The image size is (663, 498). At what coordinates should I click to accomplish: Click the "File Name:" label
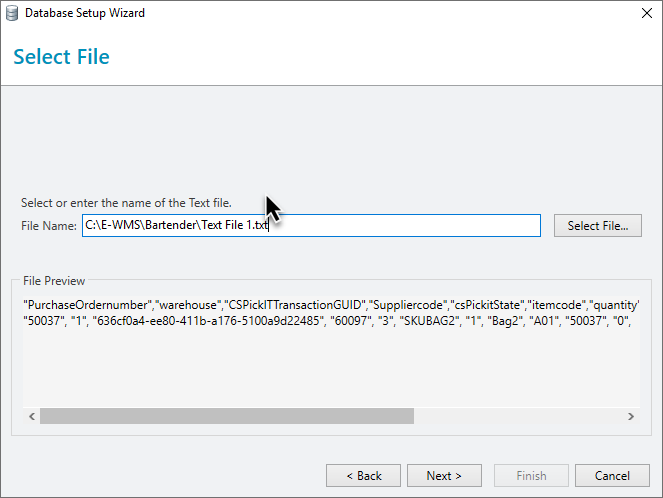(x=48, y=226)
